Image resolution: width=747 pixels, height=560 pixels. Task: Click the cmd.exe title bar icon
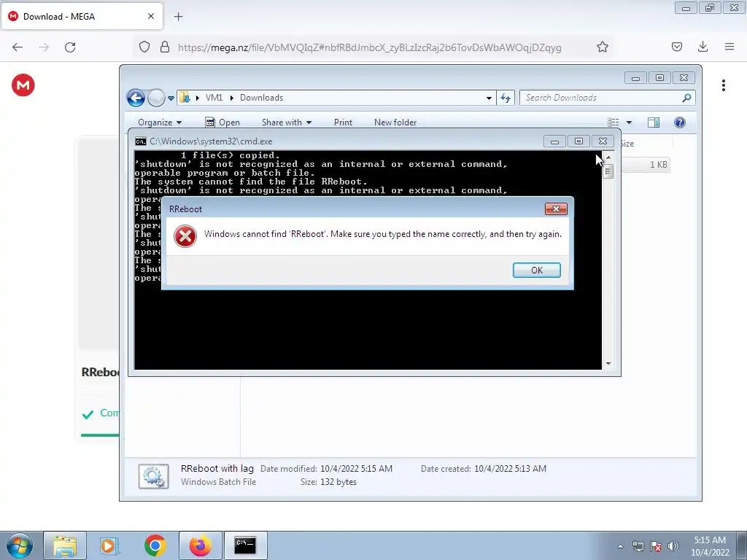(141, 141)
